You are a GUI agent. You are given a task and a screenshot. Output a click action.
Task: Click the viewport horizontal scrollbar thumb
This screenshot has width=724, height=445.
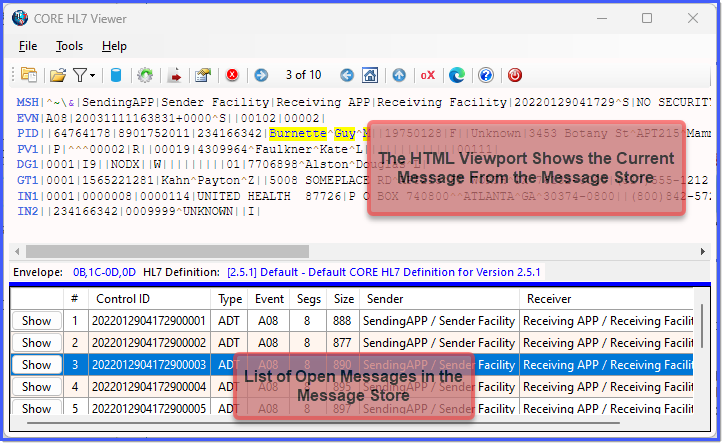167,252
